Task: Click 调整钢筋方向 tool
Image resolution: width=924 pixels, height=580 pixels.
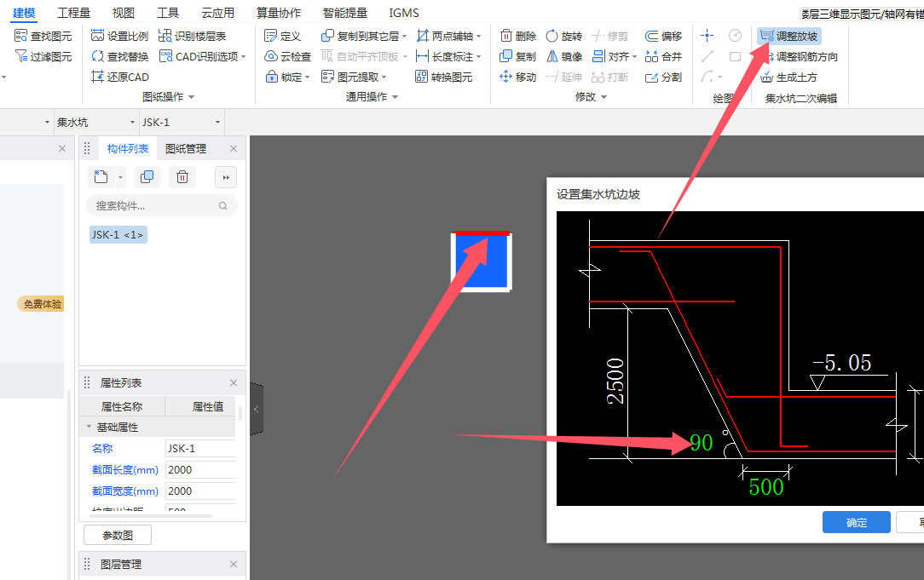Action: 803,56
